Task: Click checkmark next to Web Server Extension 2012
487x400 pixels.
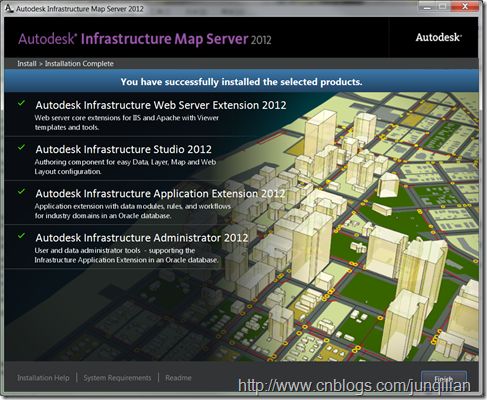Action: coord(21,103)
